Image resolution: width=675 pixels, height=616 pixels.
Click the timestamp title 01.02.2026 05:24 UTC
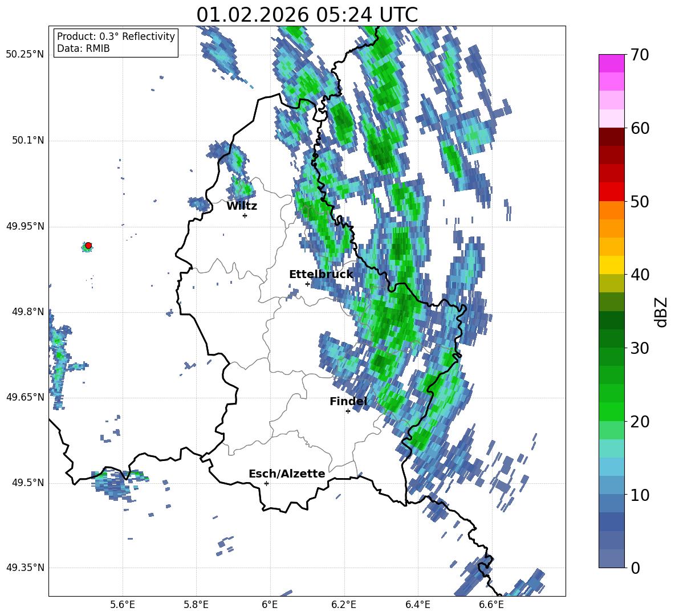pos(307,15)
